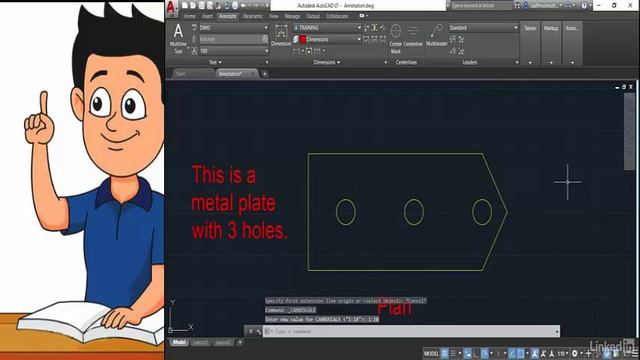Click the Autodesk sign-in user icon
The height and width of the screenshot is (360, 640).
[526, 6]
